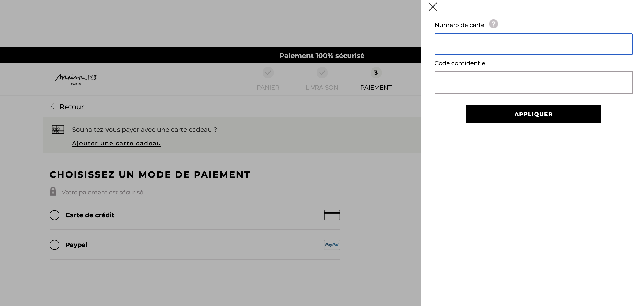The width and height of the screenshot is (644, 306).
Task: Click Ajouter une carte cadeau link
Action: (116, 143)
